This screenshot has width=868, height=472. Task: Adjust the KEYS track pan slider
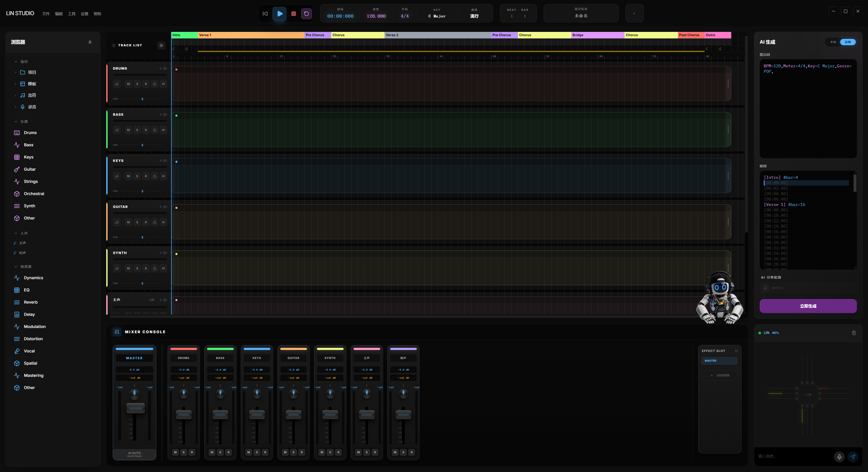coord(142,191)
